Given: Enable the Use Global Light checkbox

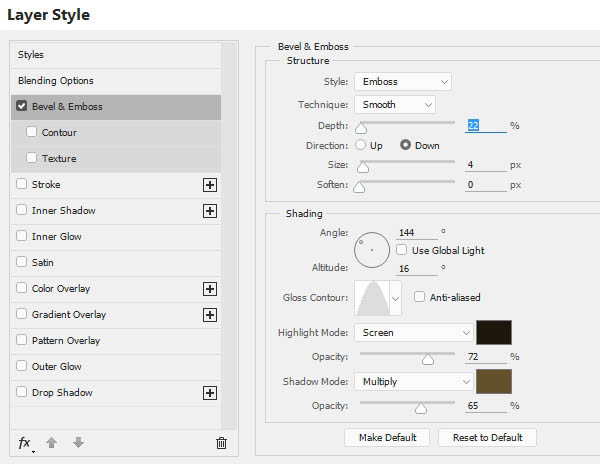Looking at the screenshot, I should (402, 250).
